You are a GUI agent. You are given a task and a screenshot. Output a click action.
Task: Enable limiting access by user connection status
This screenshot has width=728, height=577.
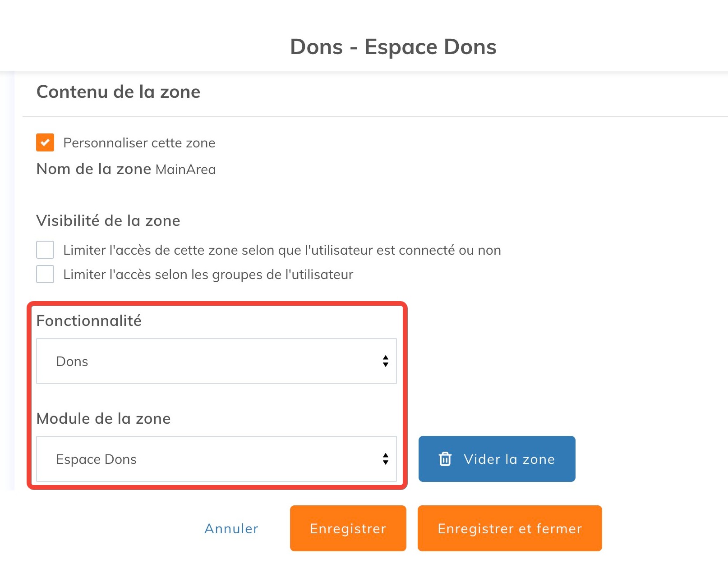45,250
